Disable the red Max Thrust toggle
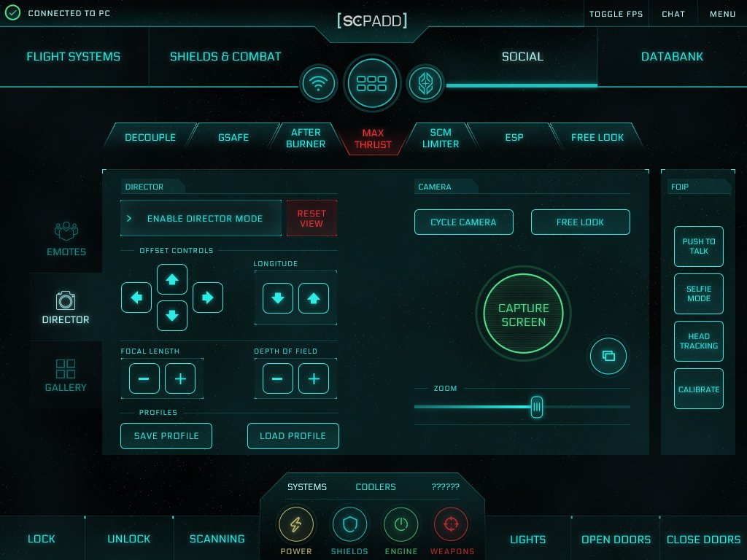The height and width of the screenshot is (560, 747). [x=373, y=139]
